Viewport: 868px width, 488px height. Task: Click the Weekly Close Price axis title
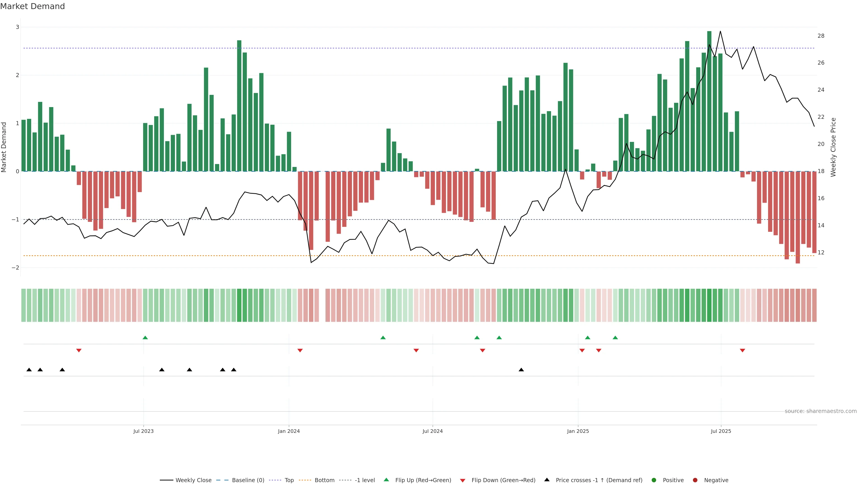pos(833,147)
